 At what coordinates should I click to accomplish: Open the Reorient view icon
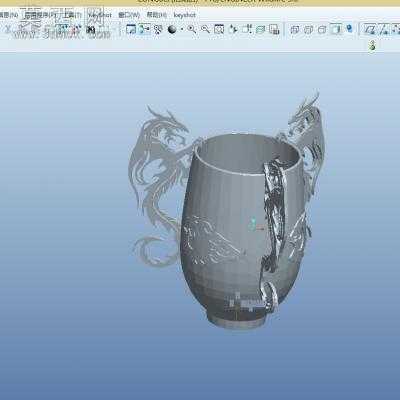coord(233,29)
